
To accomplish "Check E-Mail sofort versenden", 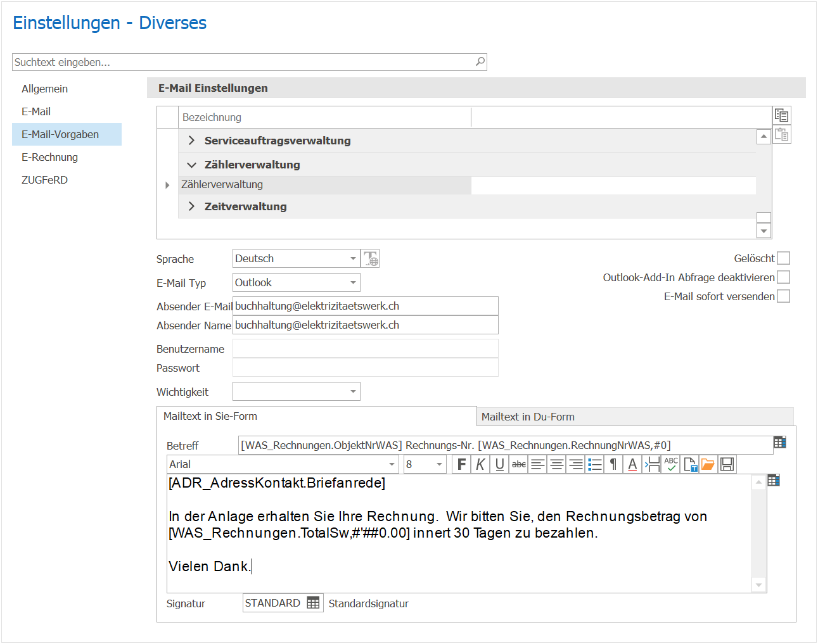I will point(784,296).
